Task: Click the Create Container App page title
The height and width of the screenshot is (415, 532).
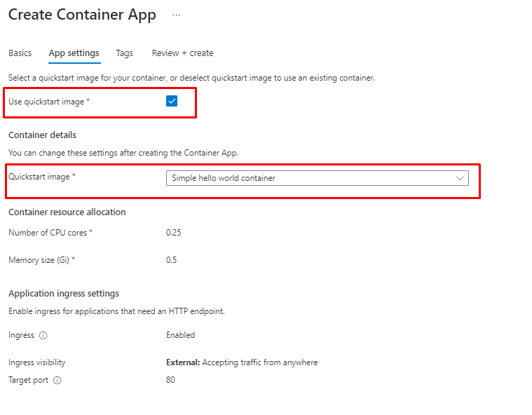Action: 82,15
